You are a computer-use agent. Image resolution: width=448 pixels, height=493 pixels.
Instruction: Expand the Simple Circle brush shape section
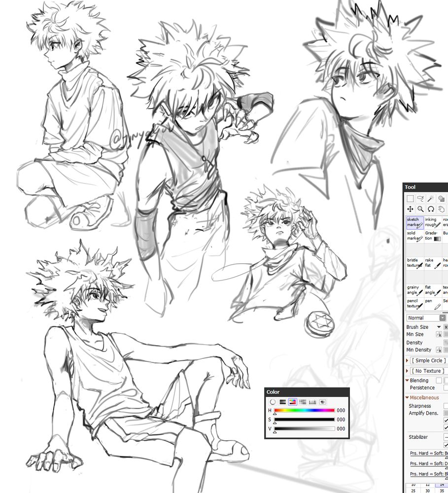(407, 361)
